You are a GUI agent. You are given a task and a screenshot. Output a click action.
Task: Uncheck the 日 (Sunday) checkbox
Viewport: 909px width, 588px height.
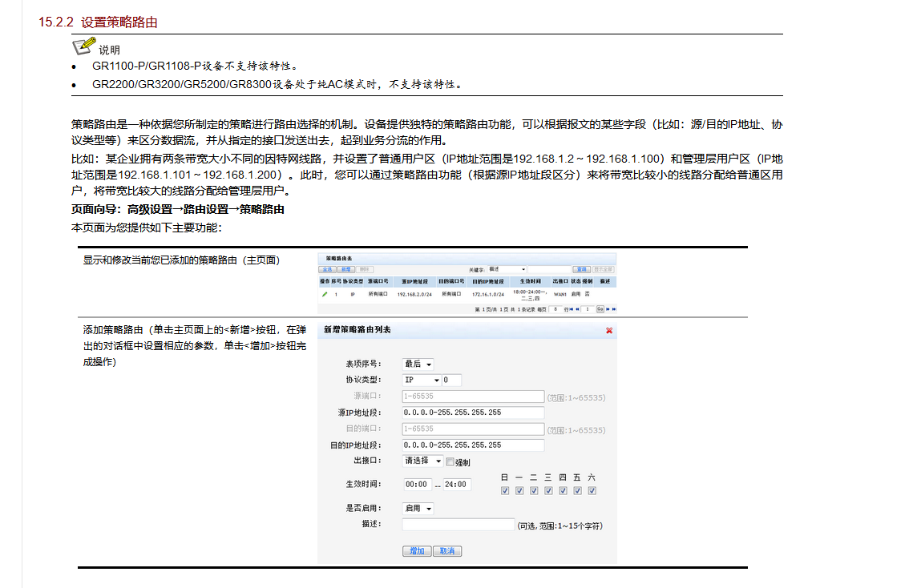(505, 491)
